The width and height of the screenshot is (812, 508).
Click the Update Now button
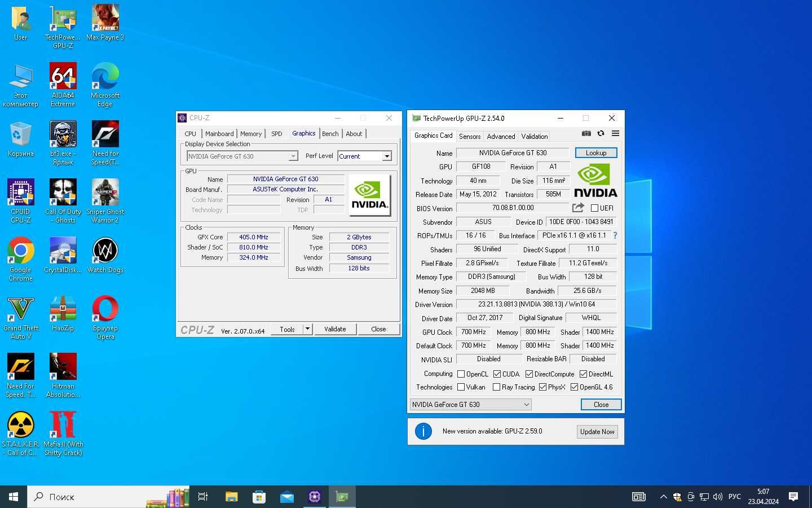click(x=597, y=432)
